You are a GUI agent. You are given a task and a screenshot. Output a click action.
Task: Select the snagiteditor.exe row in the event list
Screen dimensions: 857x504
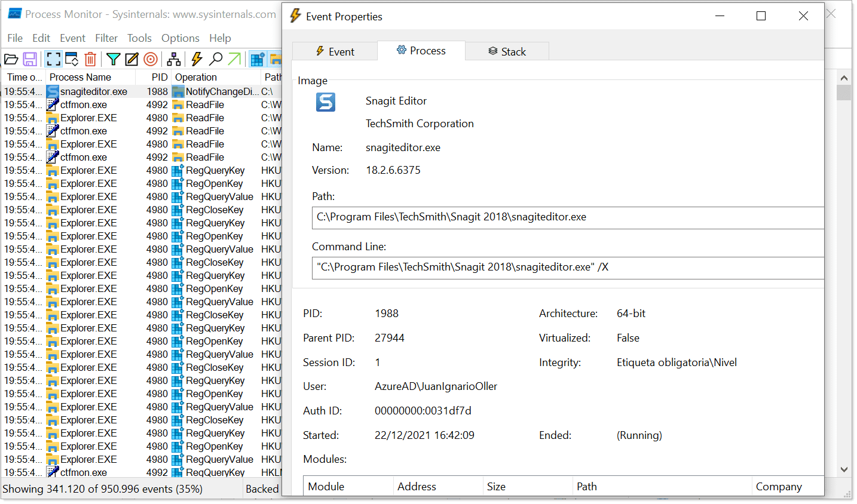(x=142, y=91)
